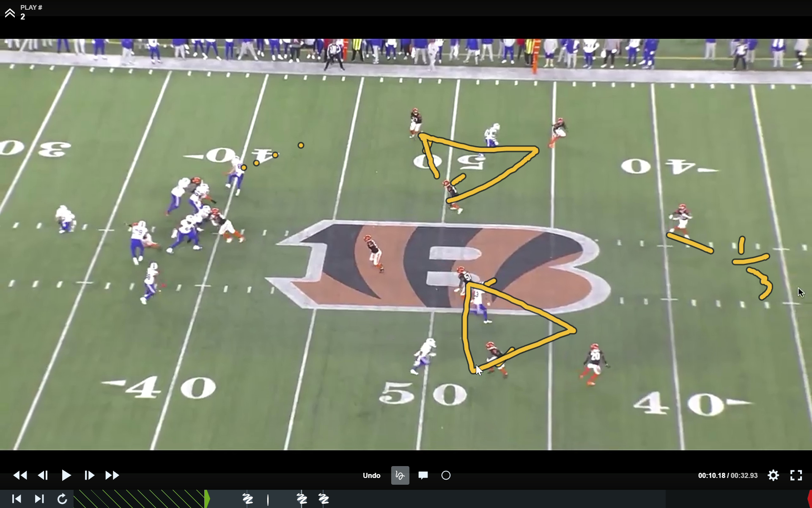Undo the last drawing
Viewport: 812px width, 508px height.
371,475
